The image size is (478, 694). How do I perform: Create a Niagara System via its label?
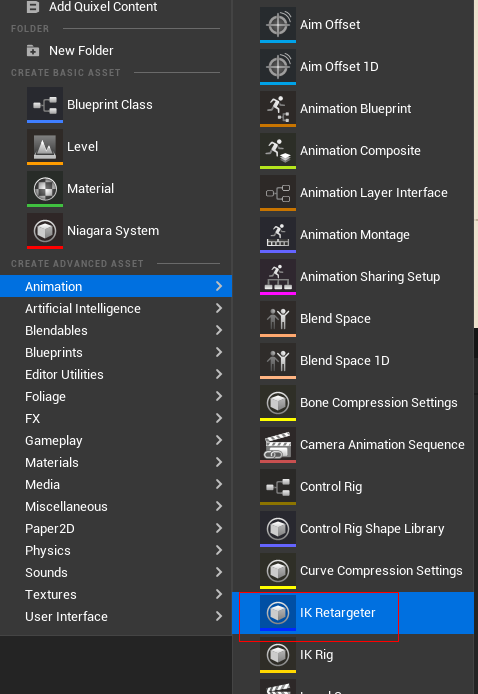tap(113, 231)
